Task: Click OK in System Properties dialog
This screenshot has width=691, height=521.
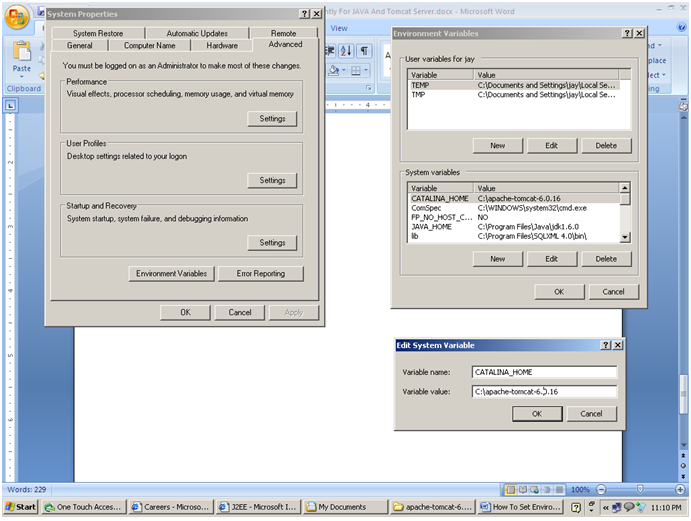Action: 186,312
